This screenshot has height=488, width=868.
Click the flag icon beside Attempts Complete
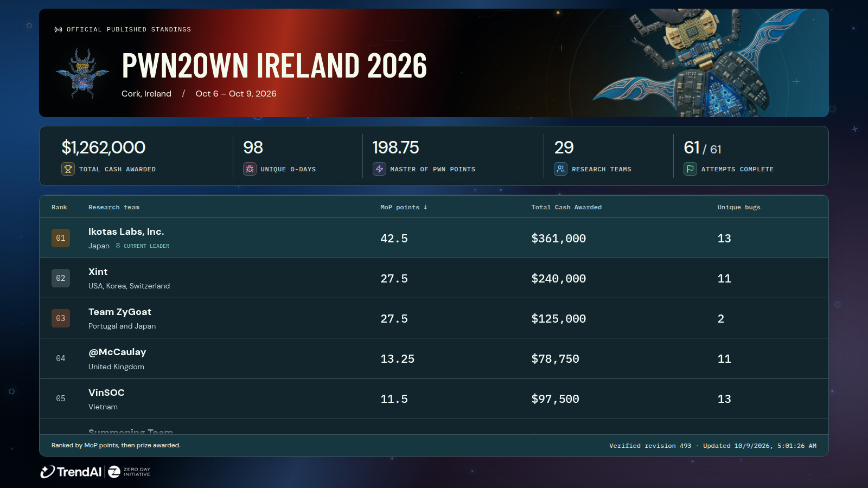(x=690, y=169)
